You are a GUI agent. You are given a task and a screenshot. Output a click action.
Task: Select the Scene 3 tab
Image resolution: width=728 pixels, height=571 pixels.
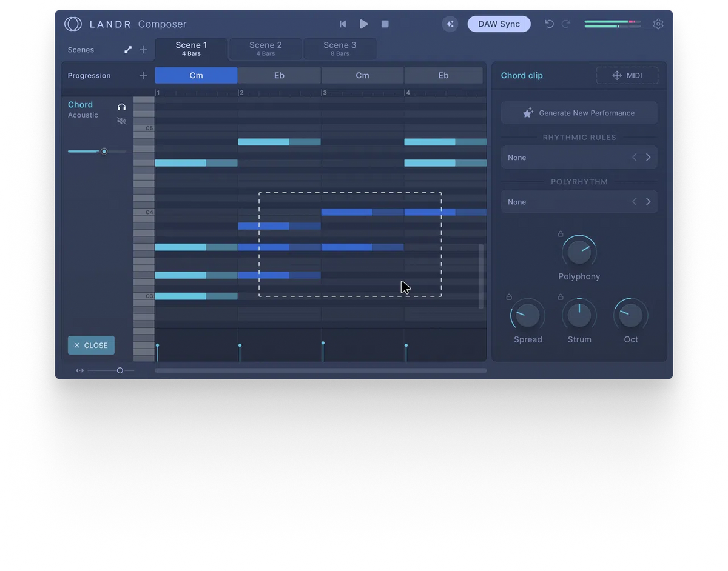(x=339, y=48)
